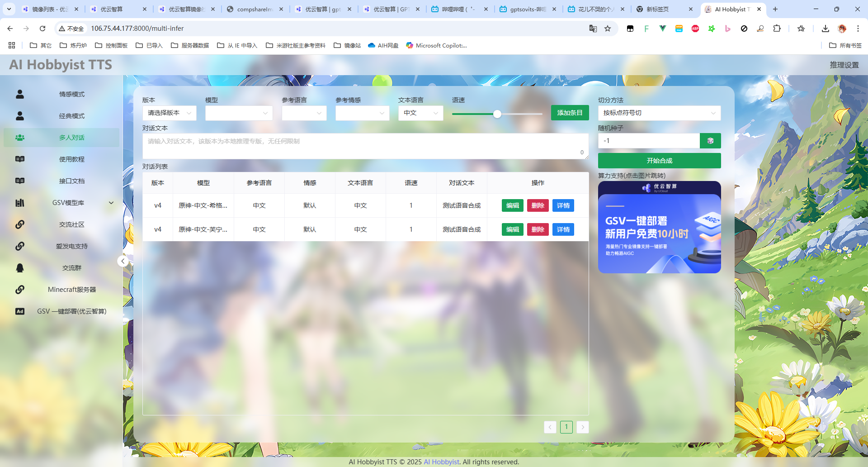The width and height of the screenshot is (868, 467).
Task: Edit the 原神-中文-希格 row
Action: click(x=513, y=205)
